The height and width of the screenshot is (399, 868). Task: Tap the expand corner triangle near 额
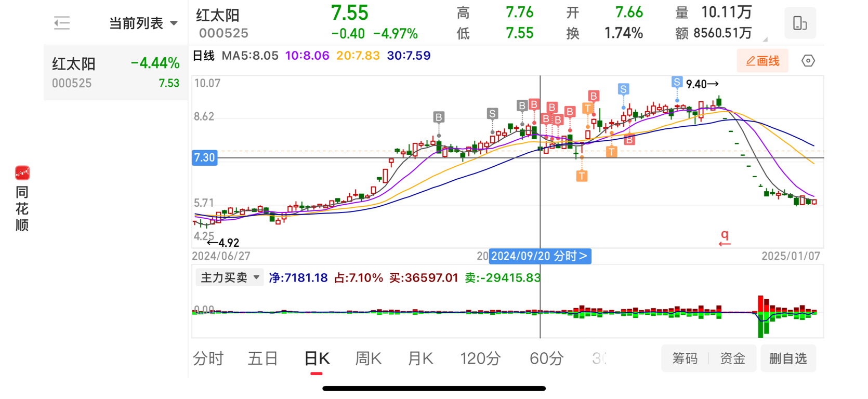pos(765,39)
